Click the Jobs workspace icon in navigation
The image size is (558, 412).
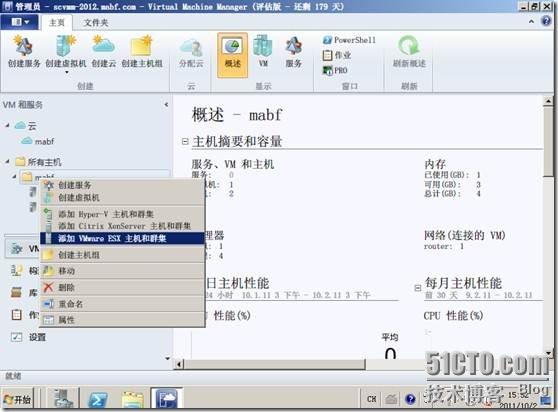(x=17, y=315)
